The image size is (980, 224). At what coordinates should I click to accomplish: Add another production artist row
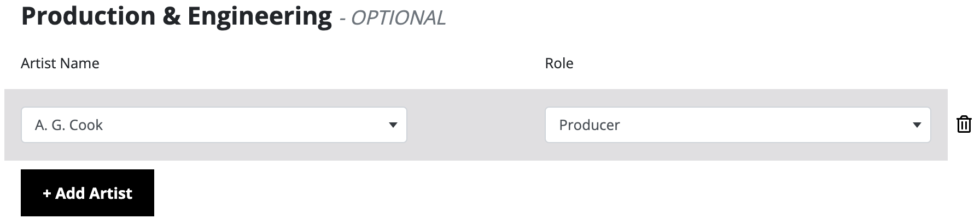point(87,193)
